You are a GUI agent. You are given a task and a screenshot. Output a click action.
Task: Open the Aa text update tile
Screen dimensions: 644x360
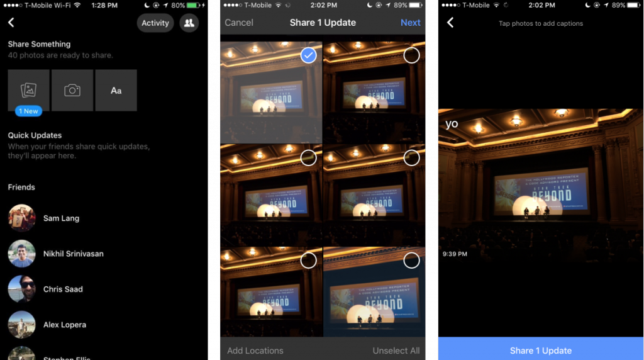(x=116, y=90)
